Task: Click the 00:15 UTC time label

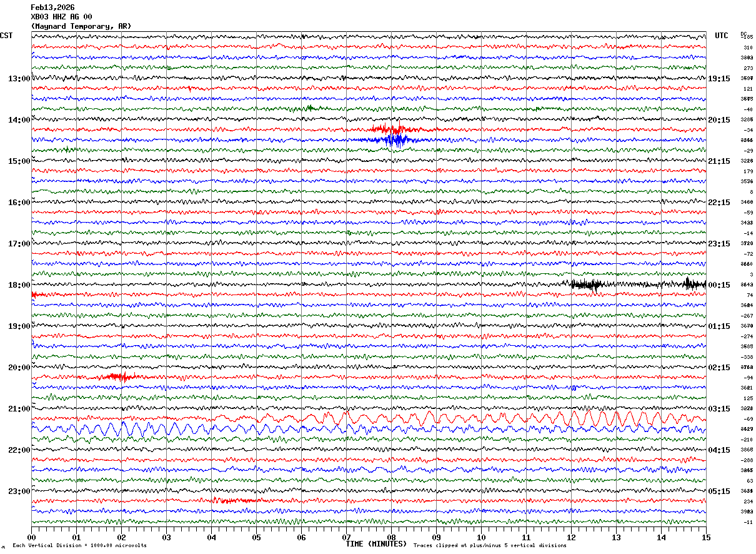Action: click(719, 285)
